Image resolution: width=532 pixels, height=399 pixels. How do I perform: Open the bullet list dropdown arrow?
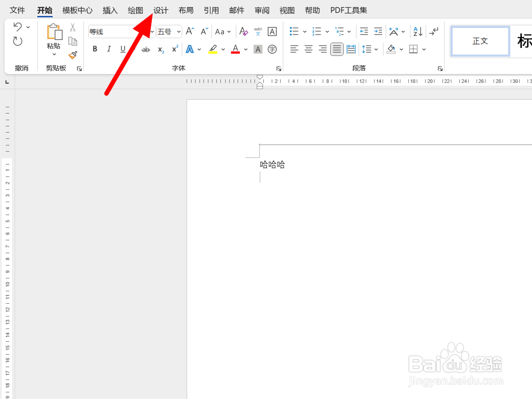coord(305,32)
